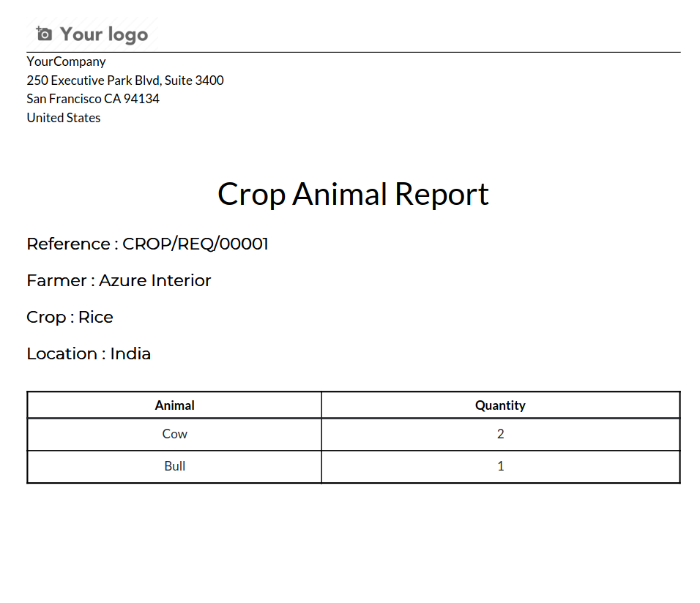Click the "Your logo" placeholder text
The image size is (700, 603).
(x=103, y=34)
